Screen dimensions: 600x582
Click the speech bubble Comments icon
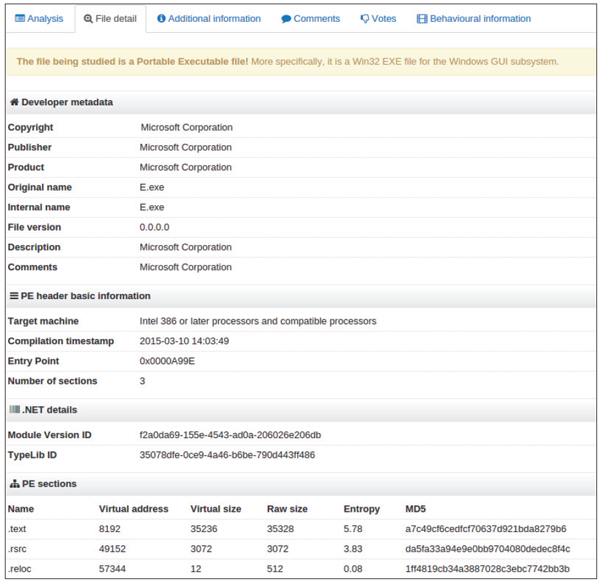(286, 19)
